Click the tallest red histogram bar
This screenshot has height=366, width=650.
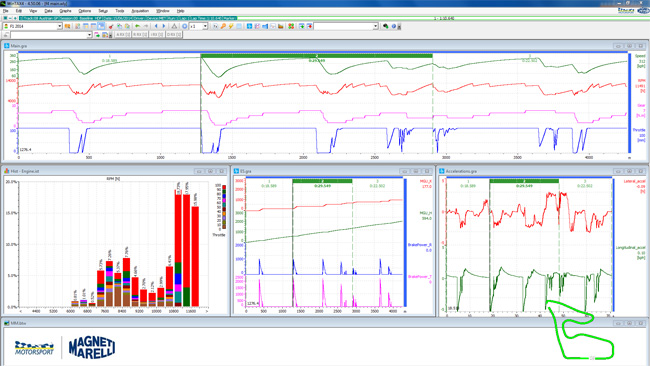(178, 248)
